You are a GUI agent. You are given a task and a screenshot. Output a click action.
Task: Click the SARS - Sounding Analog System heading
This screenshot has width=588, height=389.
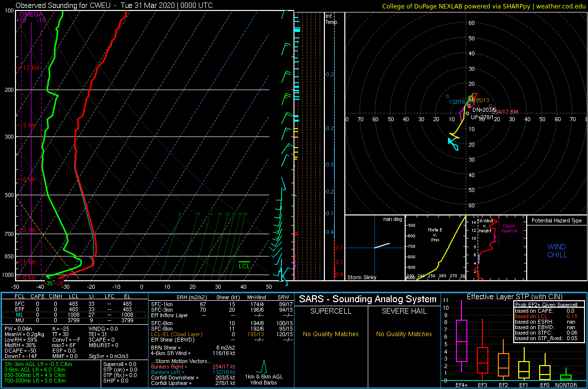point(368,299)
